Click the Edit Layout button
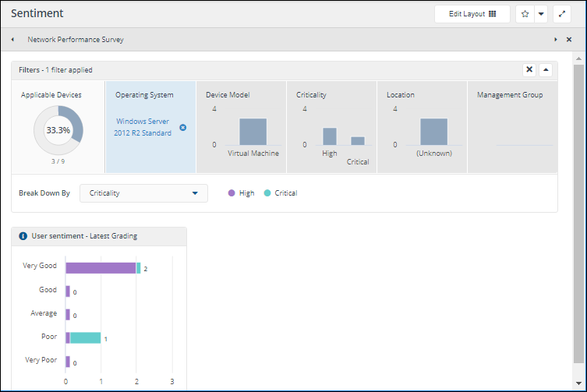Screen dimensions: 587x392 pyautogui.click(x=472, y=14)
